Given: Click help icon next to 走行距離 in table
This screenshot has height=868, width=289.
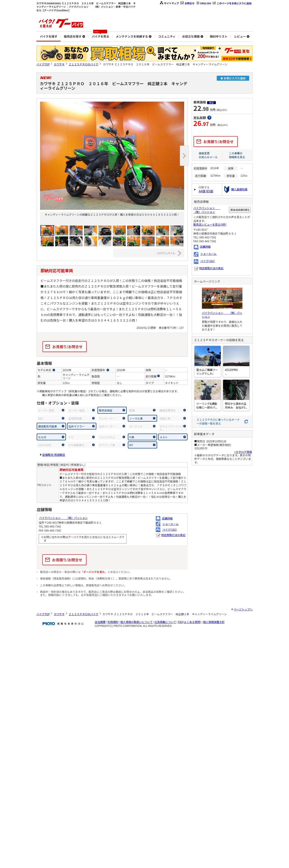Looking at the screenshot, I should click(158, 376).
